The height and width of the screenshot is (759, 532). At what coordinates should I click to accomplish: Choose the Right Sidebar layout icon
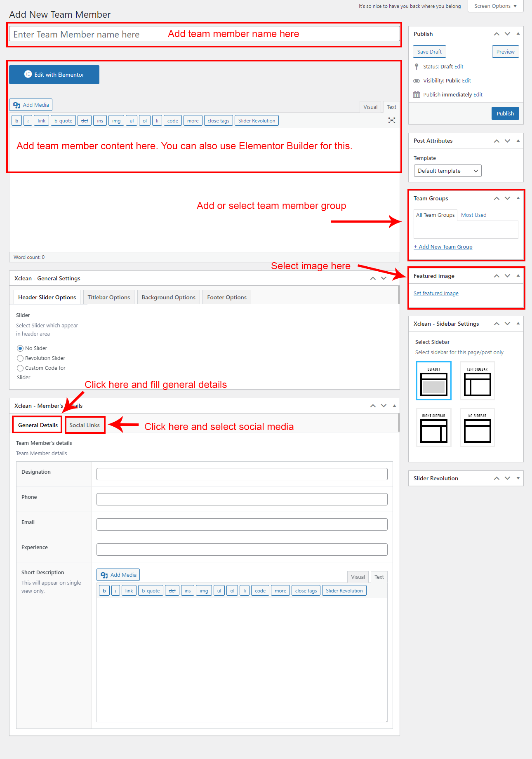tap(434, 428)
